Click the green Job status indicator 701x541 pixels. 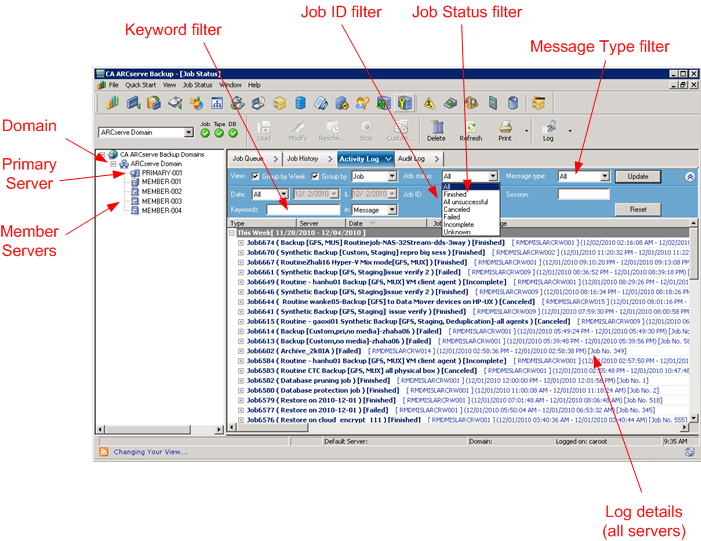pyautogui.click(x=205, y=133)
